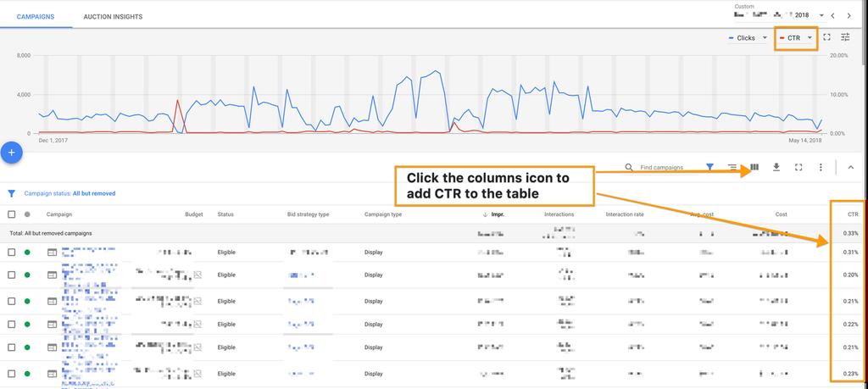Click green status dot in 0.23% CTR row
This screenshot has height=389, width=868.
27,374
